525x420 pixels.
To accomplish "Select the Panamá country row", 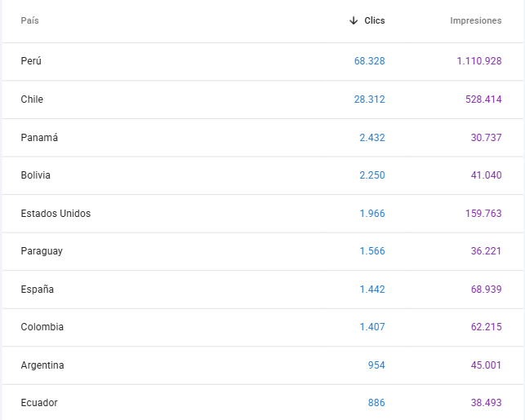I will [x=263, y=138].
